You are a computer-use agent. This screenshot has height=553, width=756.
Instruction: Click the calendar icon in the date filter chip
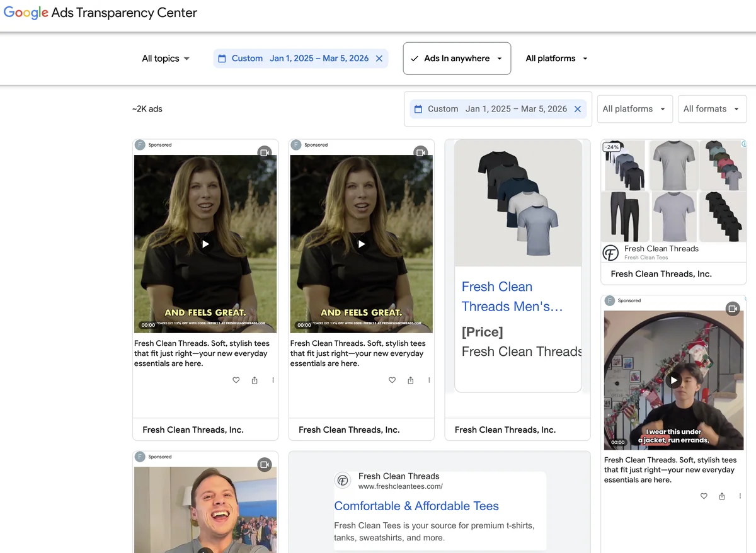point(222,58)
